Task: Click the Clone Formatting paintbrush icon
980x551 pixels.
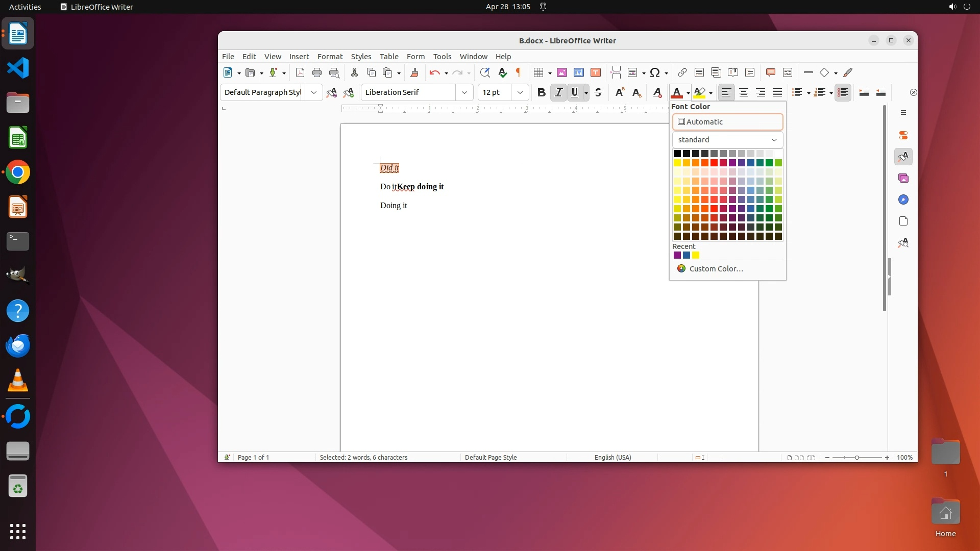Action: pyautogui.click(x=414, y=72)
